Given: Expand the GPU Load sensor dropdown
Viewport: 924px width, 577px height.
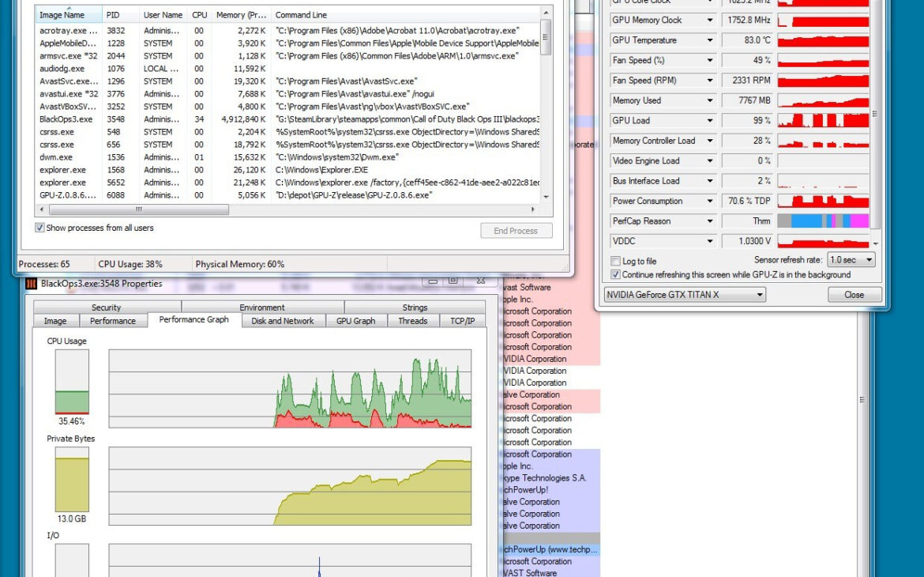Looking at the screenshot, I should tap(709, 121).
